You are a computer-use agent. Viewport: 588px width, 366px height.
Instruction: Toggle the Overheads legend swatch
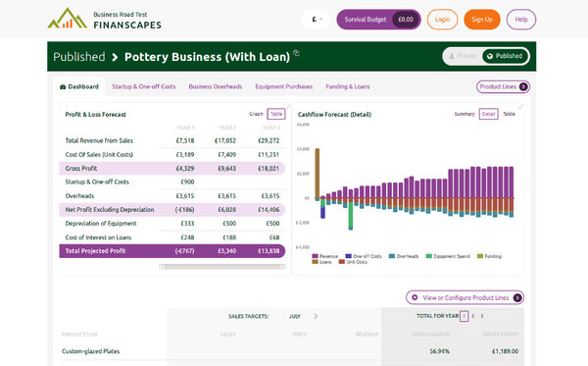point(392,256)
